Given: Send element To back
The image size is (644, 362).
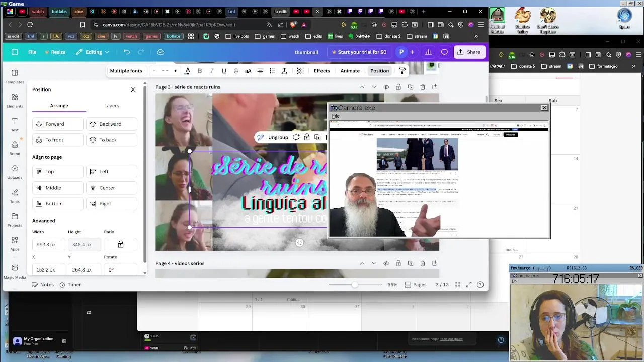Looking at the screenshot, I should (112, 140).
